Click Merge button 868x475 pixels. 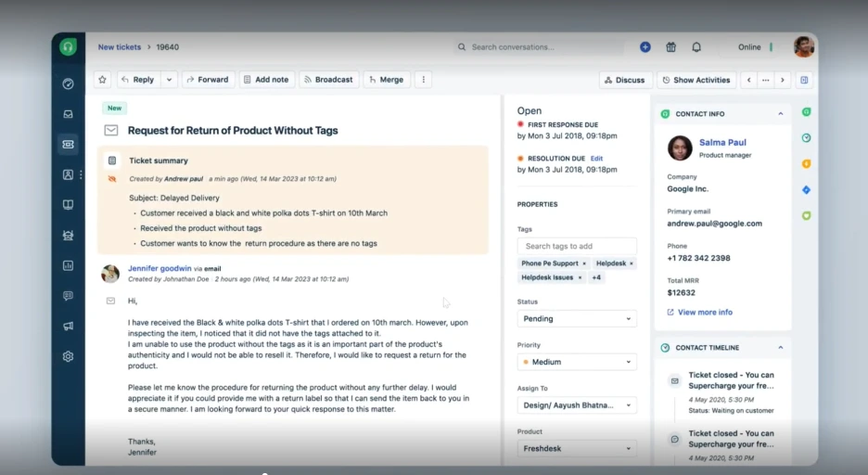click(387, 80)
